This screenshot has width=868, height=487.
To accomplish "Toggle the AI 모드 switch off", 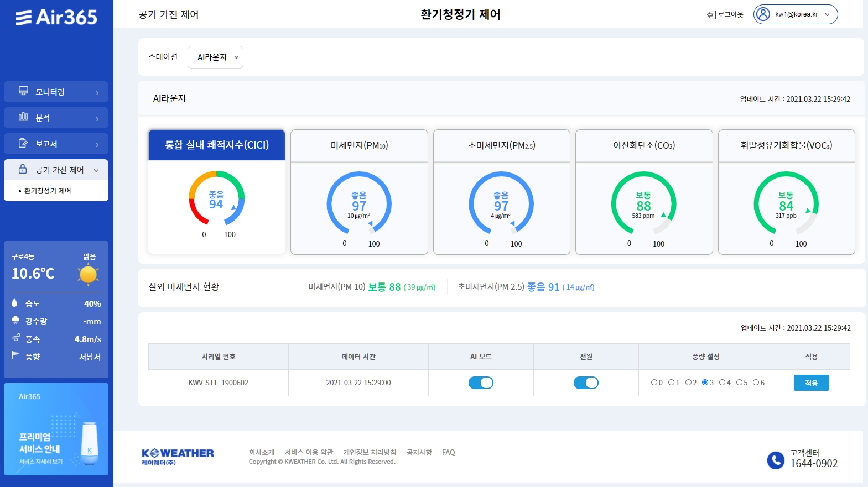I will pyautogui.click(x=481, y=383).
